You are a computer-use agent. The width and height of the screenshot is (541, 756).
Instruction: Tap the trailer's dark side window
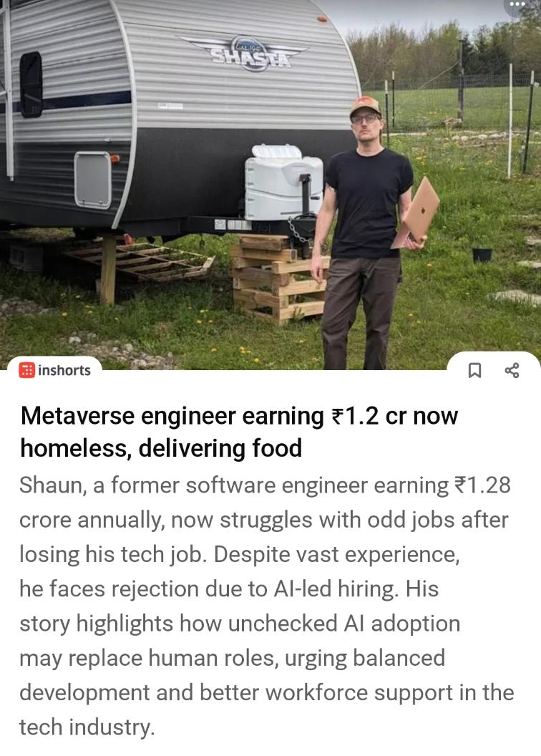click(31, 85)
